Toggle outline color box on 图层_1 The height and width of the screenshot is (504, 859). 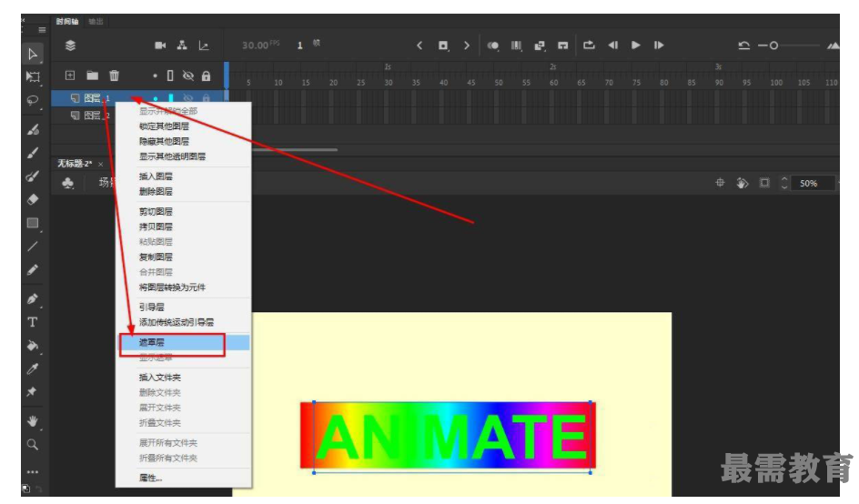click(x=170, y=98)
